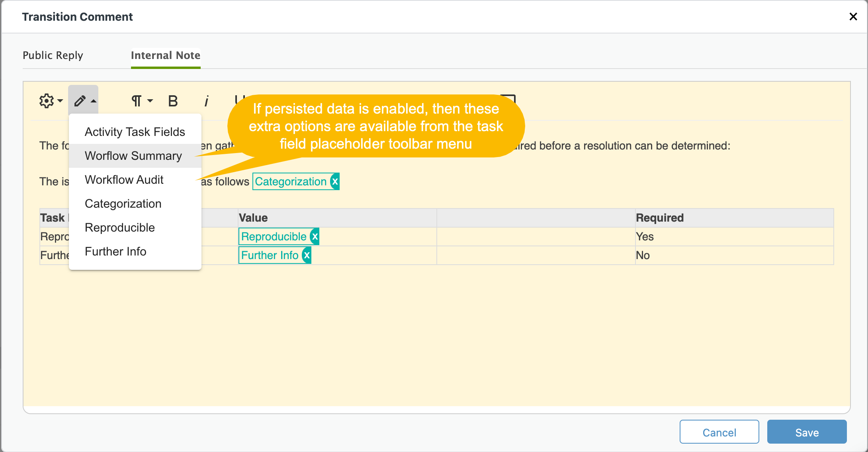Pick Reproducible in the placeholder menu

[x=135, y=228]
